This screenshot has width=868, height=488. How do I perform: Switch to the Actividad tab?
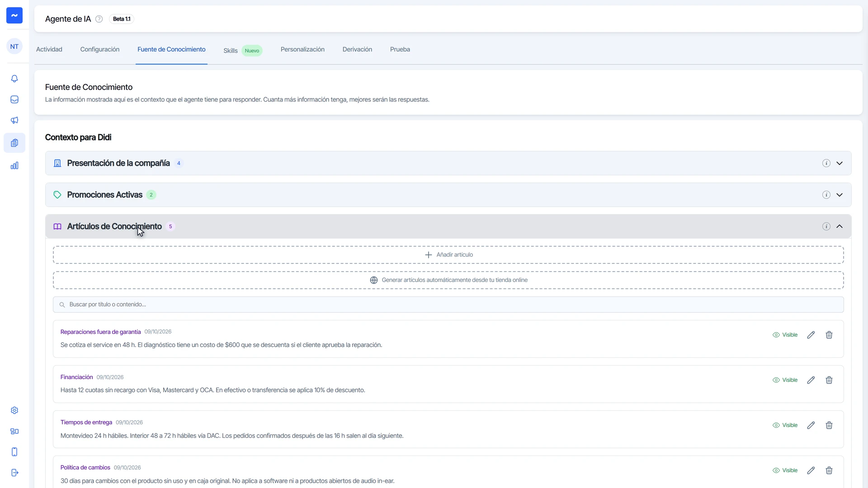[x=49, y=49]
